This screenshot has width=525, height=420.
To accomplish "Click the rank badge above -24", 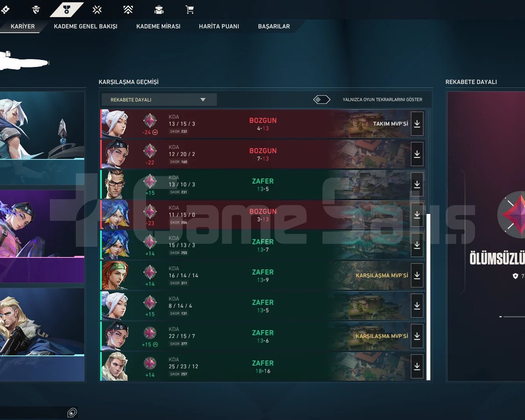I will click(150, 120).
